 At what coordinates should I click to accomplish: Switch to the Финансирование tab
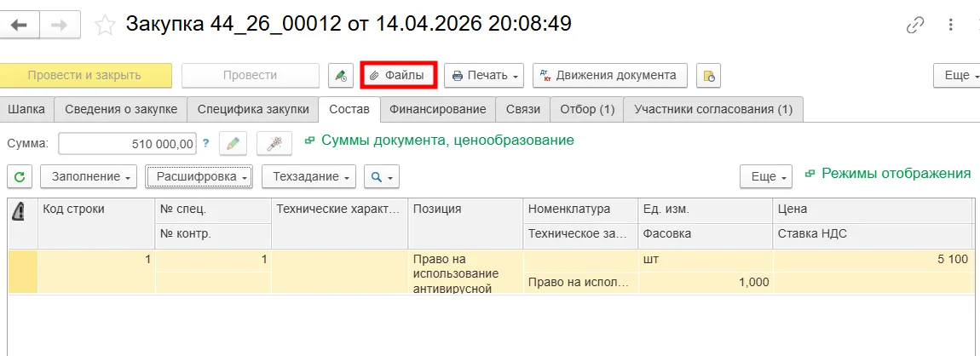[x=437, y=109]
